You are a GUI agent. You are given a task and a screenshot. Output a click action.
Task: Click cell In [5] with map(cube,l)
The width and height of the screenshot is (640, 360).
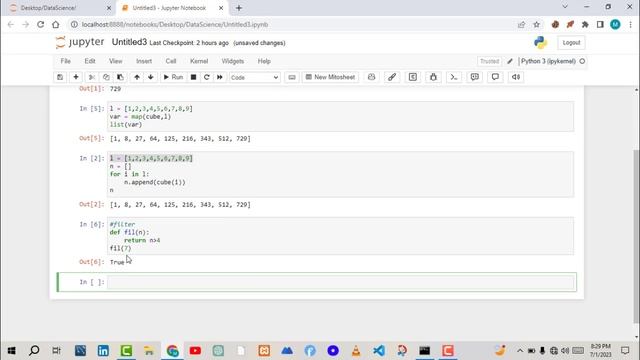click(340, 117)
